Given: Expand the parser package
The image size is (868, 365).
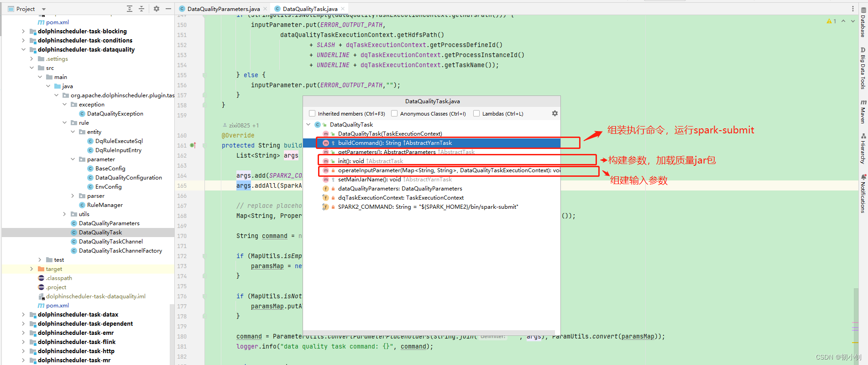Looking at the screenshot, I should (x=73, y=196).
